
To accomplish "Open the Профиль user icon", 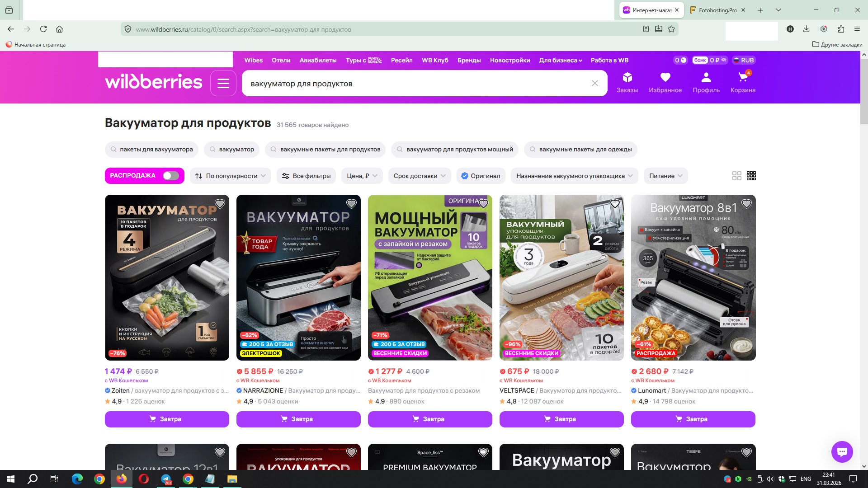I will click(x=706, y=78).
